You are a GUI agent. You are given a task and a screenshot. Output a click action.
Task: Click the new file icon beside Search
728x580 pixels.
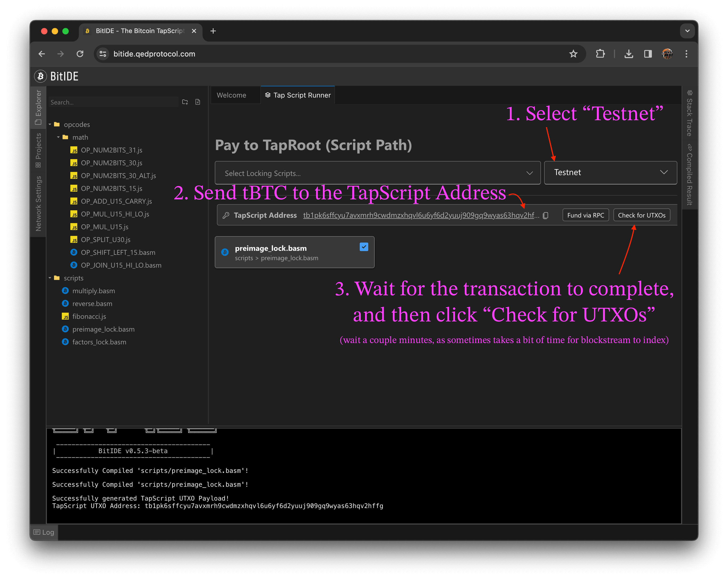pyautogui.click(x=198, y=102)
